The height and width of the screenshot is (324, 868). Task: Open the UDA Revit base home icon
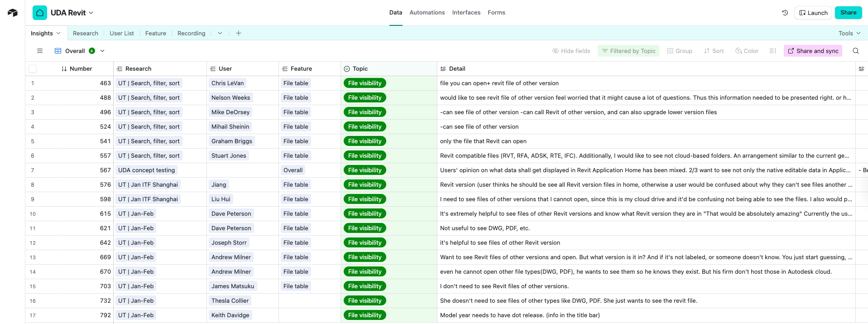[40, 13]
